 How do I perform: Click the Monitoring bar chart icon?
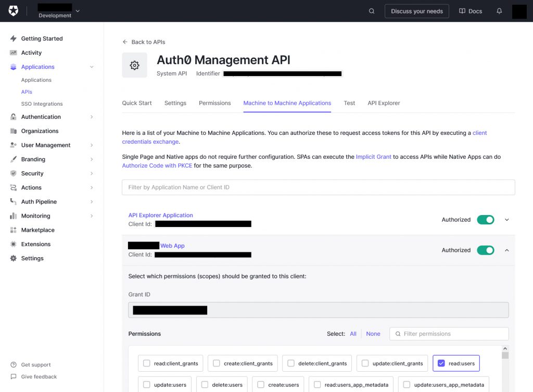[13, 216]
